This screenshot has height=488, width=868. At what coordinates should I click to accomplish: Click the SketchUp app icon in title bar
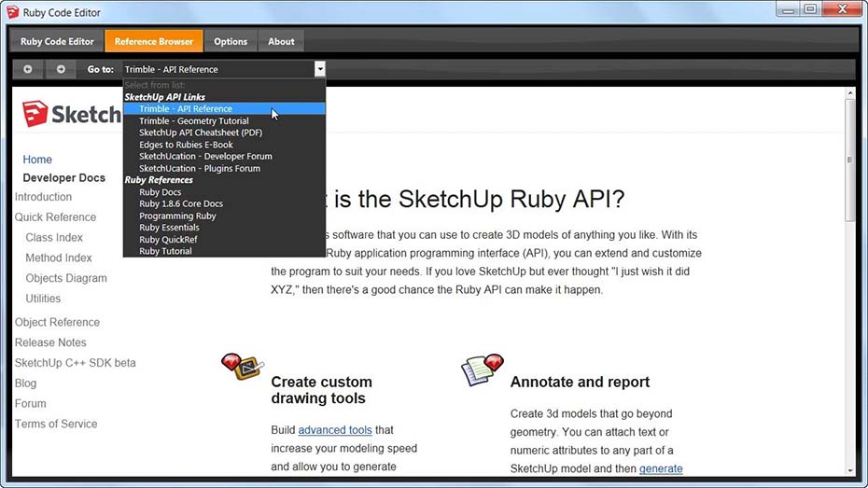[13, 12]
